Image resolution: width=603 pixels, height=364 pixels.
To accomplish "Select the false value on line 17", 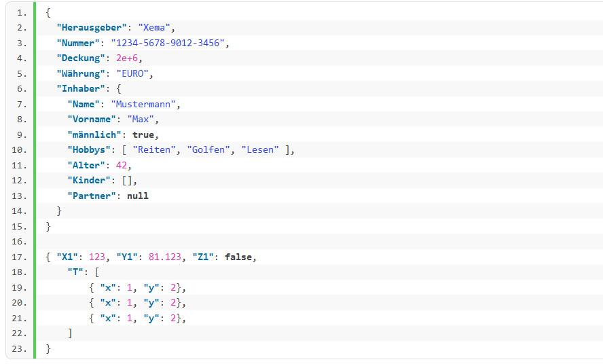I will tap(238, 257).
